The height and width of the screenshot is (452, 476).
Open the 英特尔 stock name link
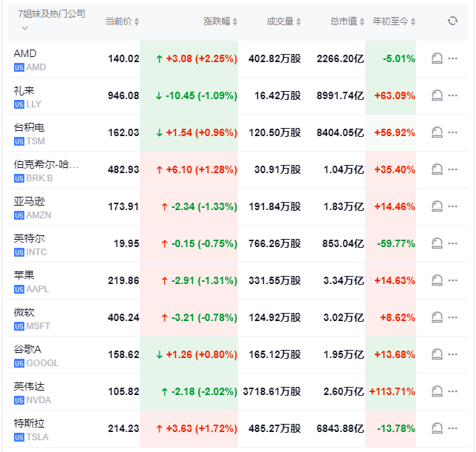click(29, 238)
